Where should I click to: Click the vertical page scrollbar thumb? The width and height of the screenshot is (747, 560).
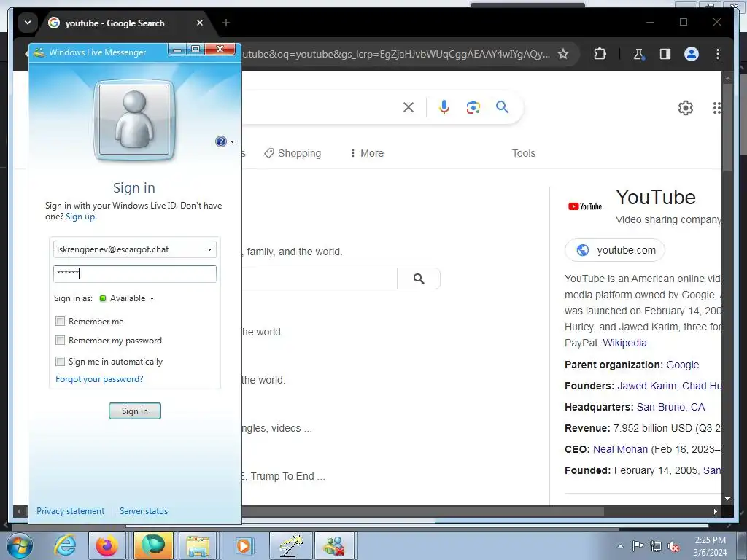coord(727,127)
